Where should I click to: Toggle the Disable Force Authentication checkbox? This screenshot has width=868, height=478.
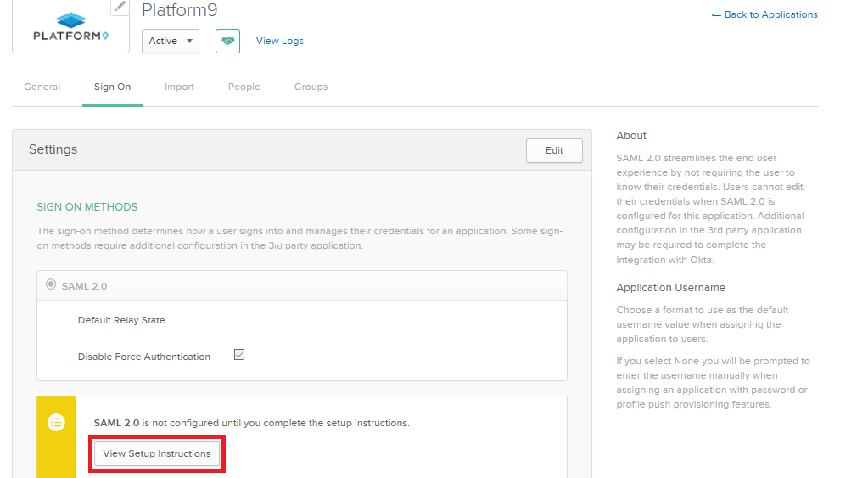(239, 355)
